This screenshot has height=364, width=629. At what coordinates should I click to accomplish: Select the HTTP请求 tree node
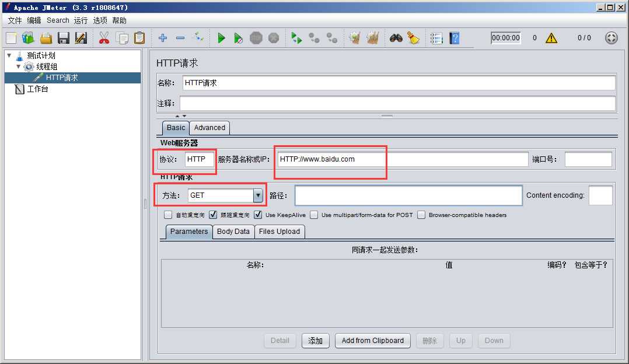(x=62, y=78)
